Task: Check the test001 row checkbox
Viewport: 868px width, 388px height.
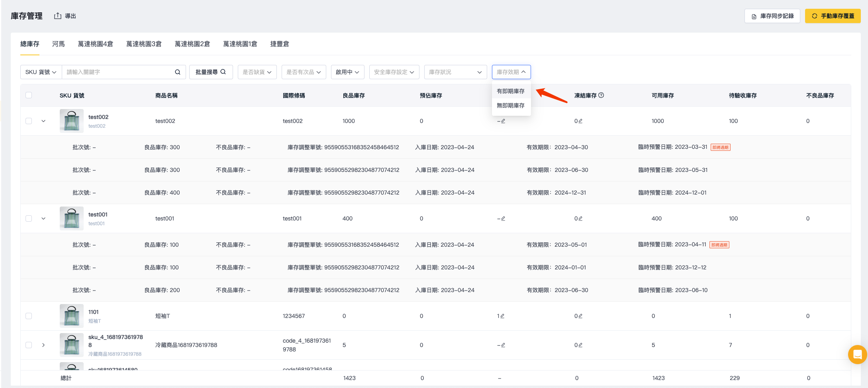Action: (x=29, y=218)
